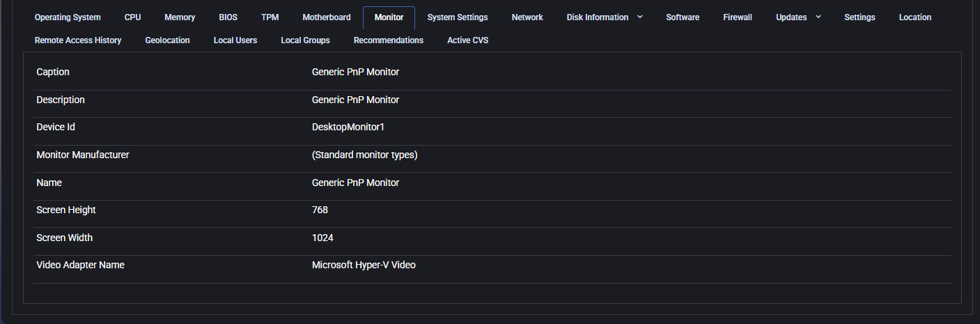Click the 768 screen height value
This screenshot has height=324, width=980.
(320, 210)
